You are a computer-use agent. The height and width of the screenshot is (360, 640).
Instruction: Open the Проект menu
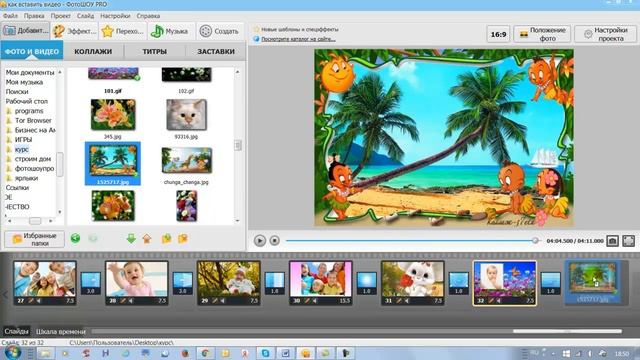(61, 16)
